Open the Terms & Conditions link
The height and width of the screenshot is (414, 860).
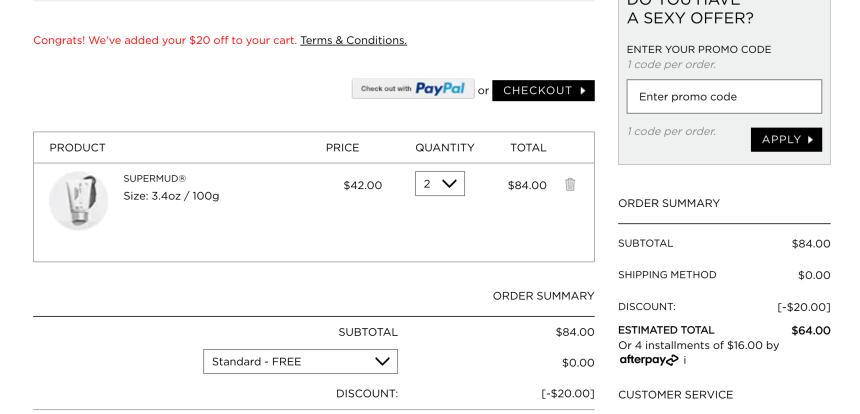tap(353, 40)
